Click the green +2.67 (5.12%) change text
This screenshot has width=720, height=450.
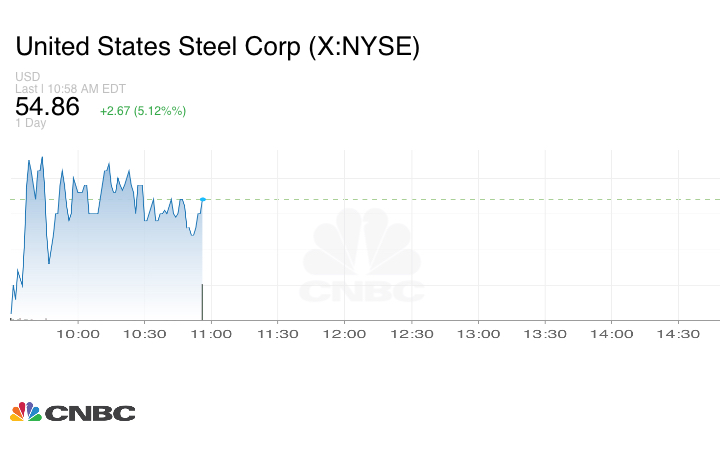(142, 110)
